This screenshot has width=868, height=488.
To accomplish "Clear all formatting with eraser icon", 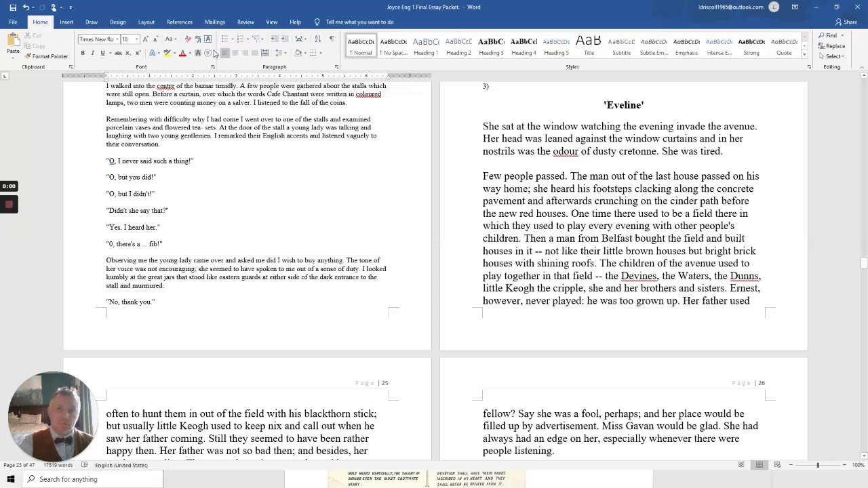I will point(188,39).
